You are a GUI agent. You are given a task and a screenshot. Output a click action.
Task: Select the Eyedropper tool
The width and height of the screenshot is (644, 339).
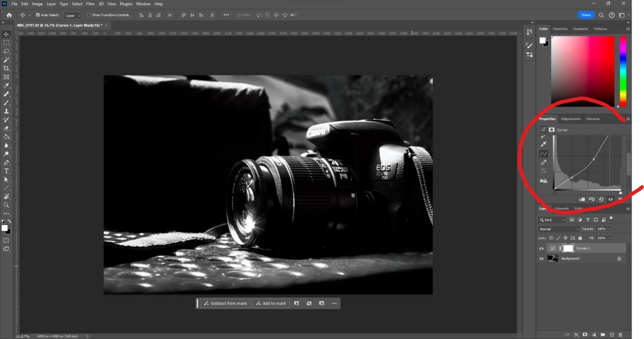pos(6,86)
